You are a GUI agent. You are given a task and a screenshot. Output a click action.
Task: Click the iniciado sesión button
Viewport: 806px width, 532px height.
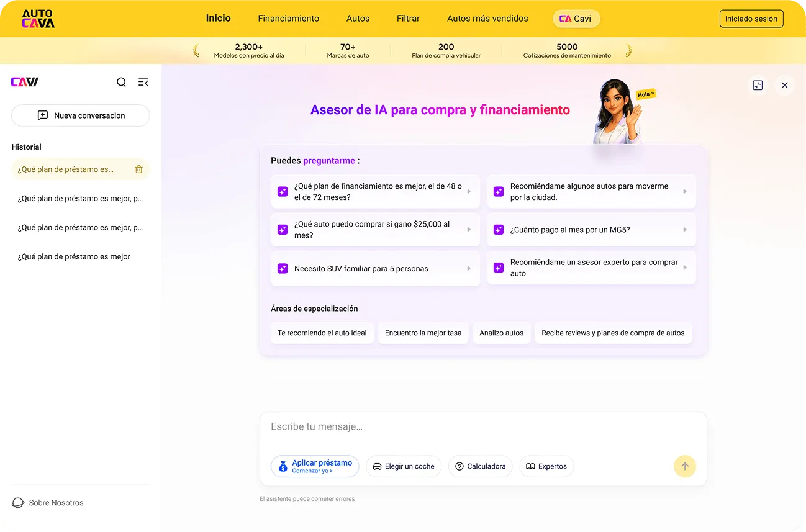[x=751, y=19]
